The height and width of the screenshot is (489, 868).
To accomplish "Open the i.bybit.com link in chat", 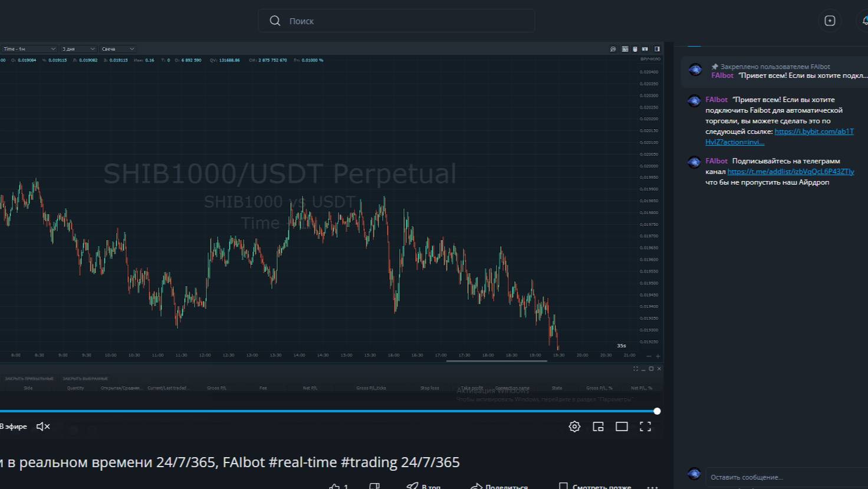I will (780, 137).
